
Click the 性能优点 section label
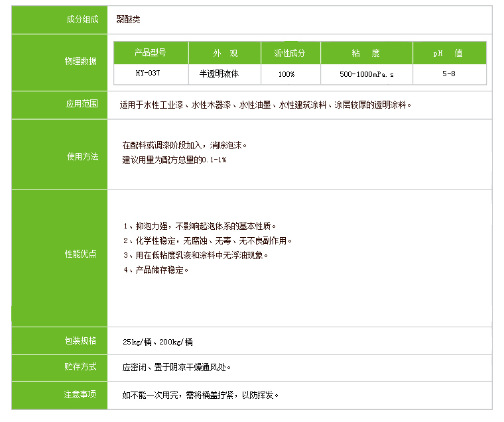click(x=81, y=254)
